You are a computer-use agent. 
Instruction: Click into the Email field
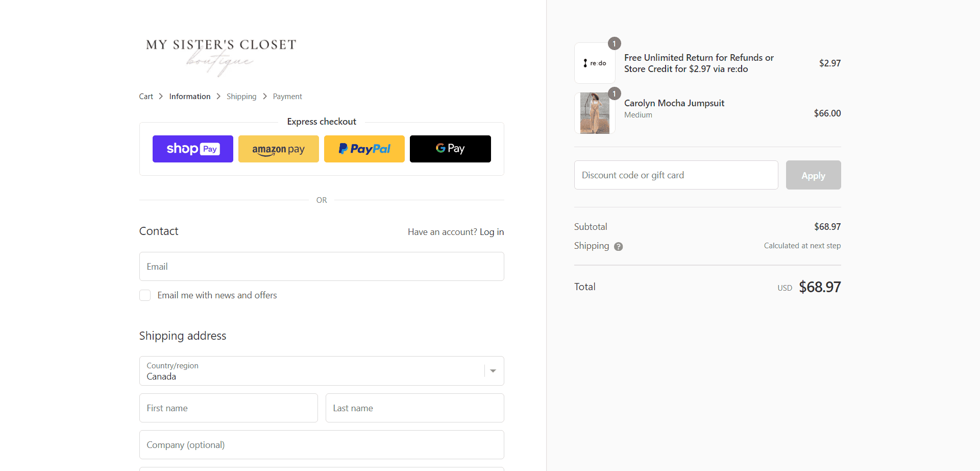[322, 266]
